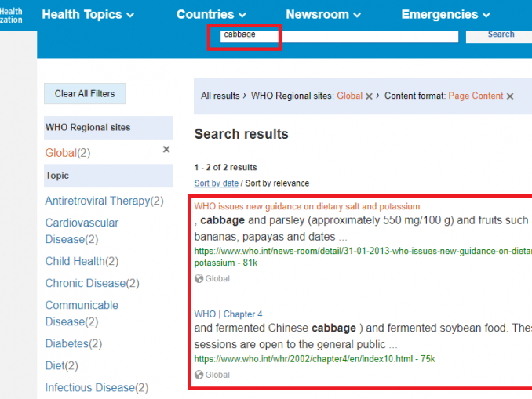Open the Countries menu
The width and height of the screenshot is (532, 399).
[211, 15]
